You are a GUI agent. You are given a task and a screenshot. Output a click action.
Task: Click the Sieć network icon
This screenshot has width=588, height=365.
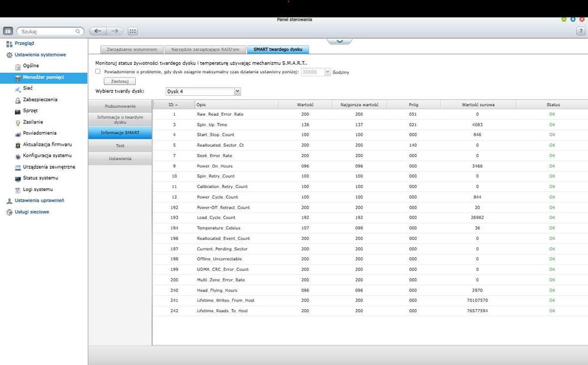point(18,89)
